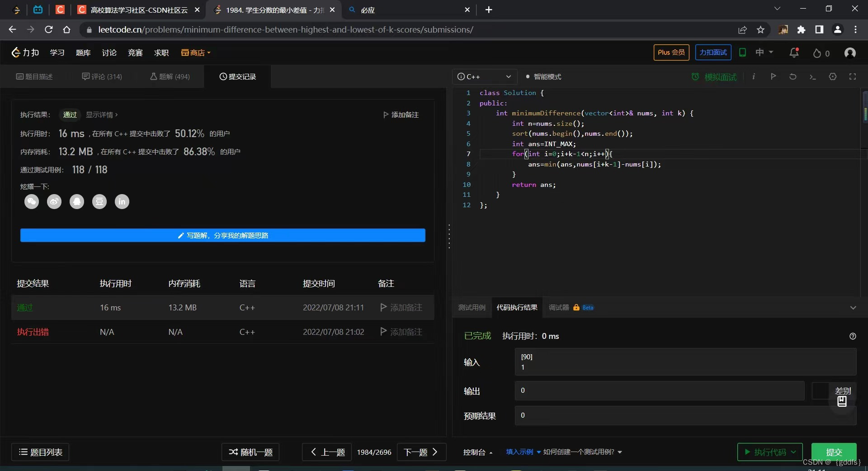The image size is (868, 471).
Task: Open 学习 in top navigation
Action: pos(57,53)
